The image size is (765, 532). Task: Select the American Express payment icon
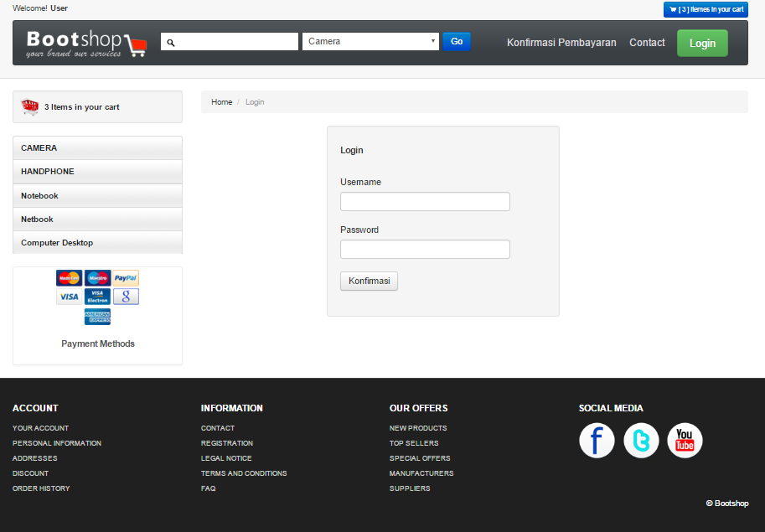[x=97, y=316]
